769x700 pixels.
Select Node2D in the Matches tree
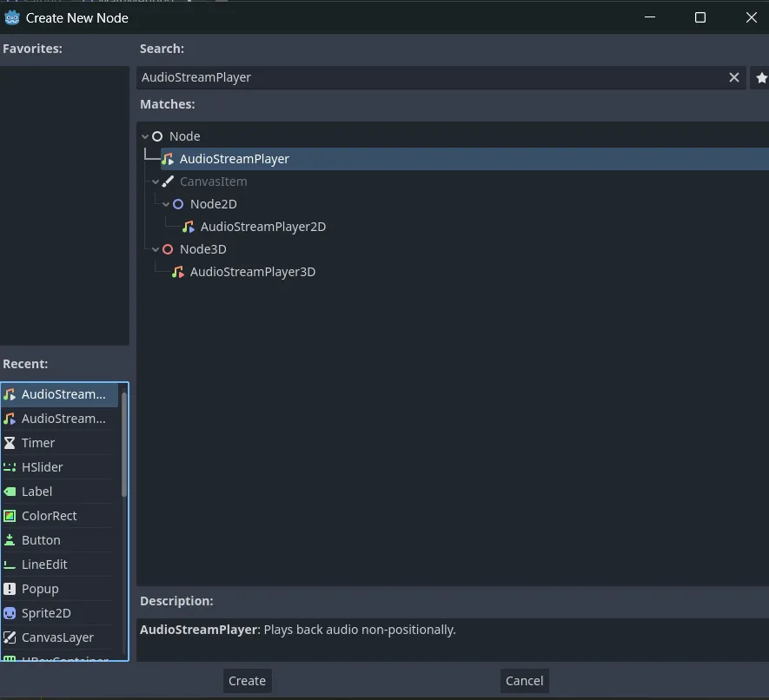coord(214,204)
